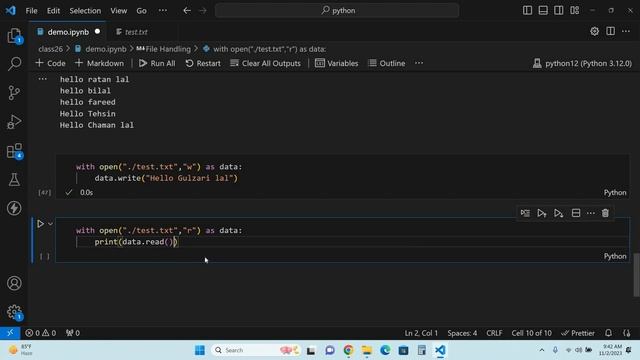
Task: Click Ln 2, Col 1 in status bar
Action: click(x=421, y=333)
